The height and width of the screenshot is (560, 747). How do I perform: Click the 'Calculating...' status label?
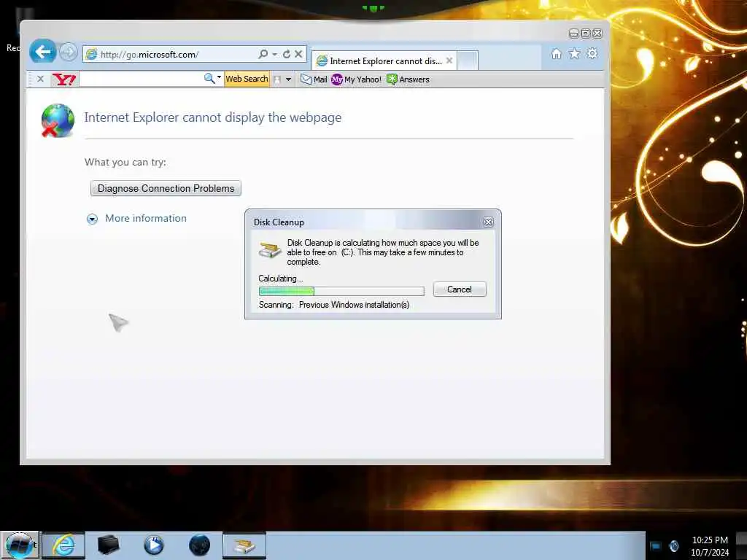pyautogui.click(x=281, y=279)
